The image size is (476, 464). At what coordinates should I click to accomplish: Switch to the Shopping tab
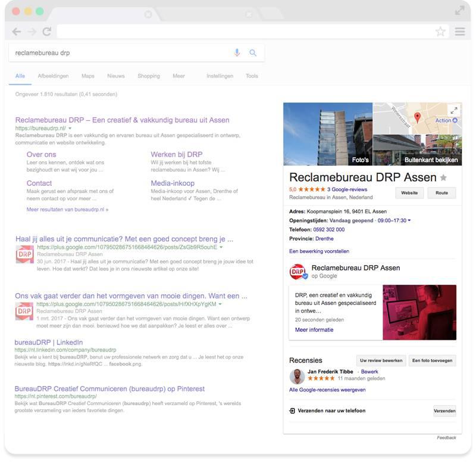149,76
